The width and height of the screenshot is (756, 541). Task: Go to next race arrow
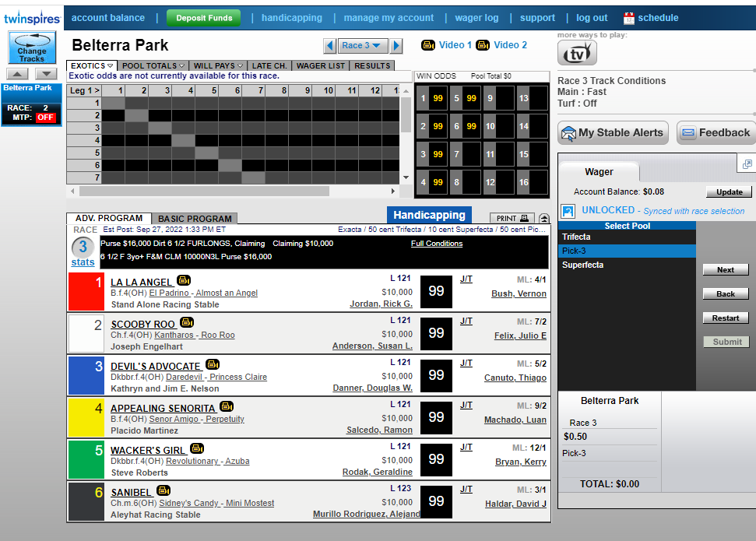(x=396, y=45)
